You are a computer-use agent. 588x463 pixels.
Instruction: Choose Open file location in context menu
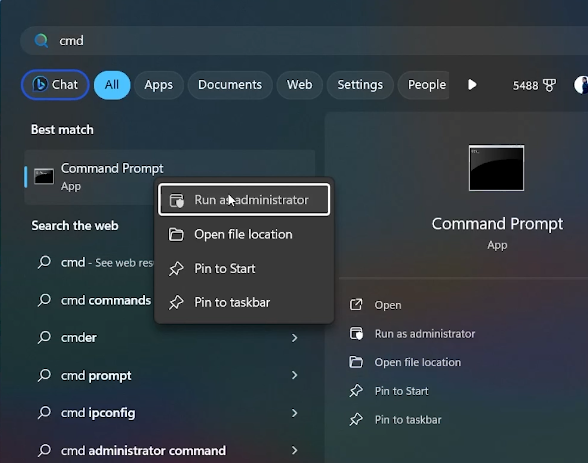click(244, 235)
